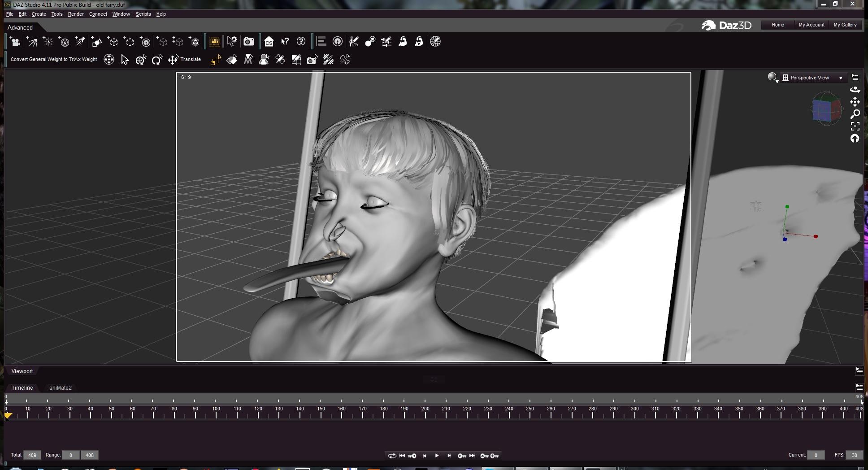This screenshot has width=868, height=470.
Task: Create a new distant light
Action: (x=31, y=42)
